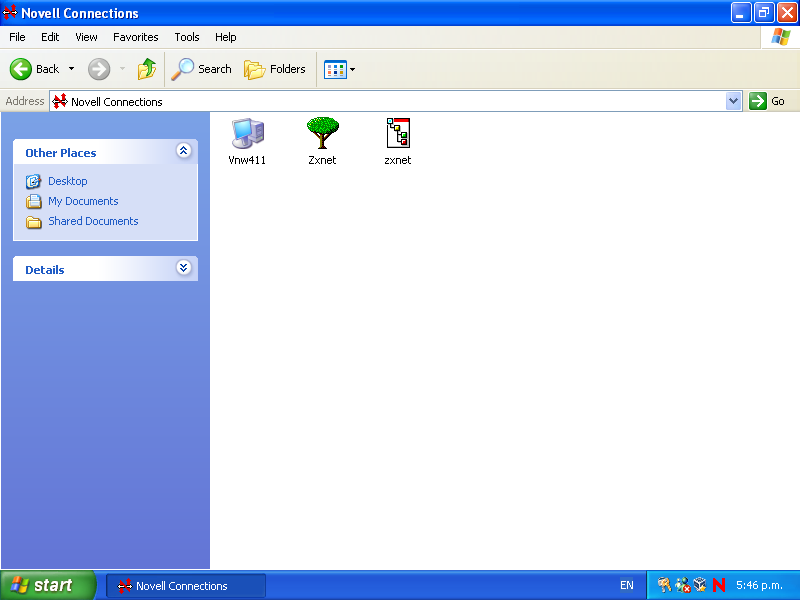Click the Vnw411 label text
The width and height of the screenshot is (800, 600).
[247, 160]
